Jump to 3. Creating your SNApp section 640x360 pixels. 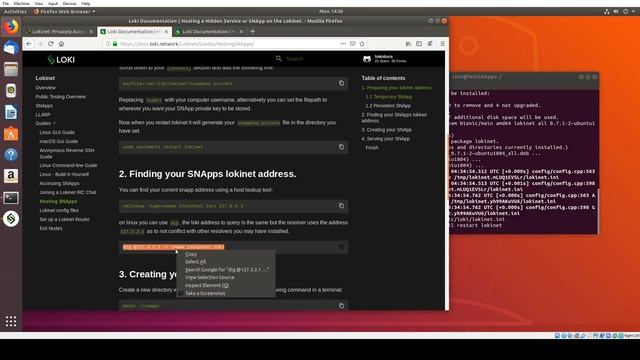[387, 130]
